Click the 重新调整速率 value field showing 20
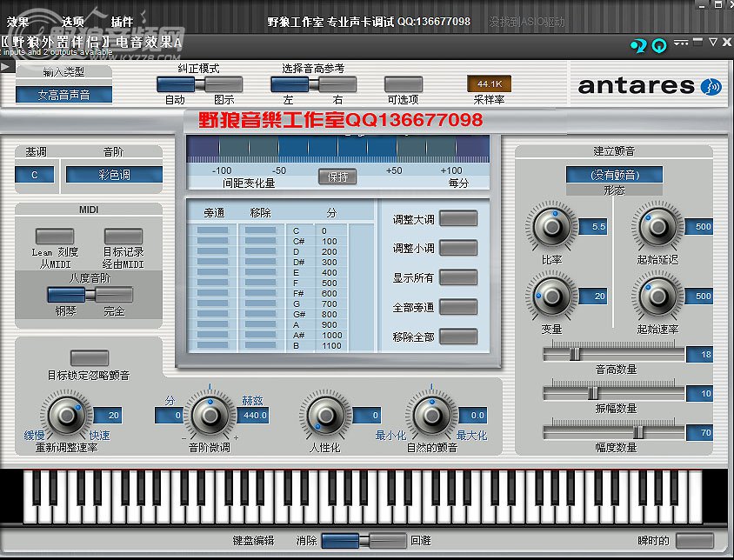The image size is (734, 560). coord(108,416)
